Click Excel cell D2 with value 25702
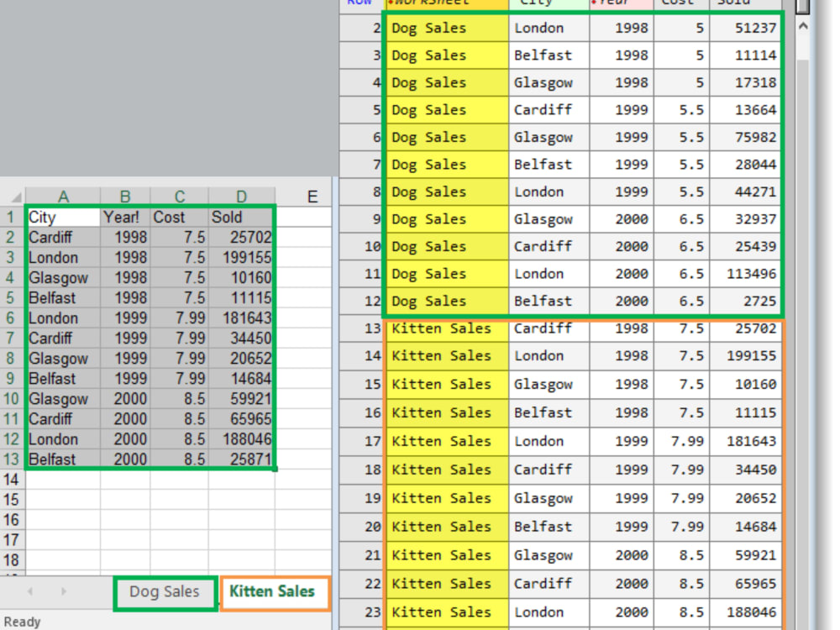The image size is (840, 630). [242, 238]
